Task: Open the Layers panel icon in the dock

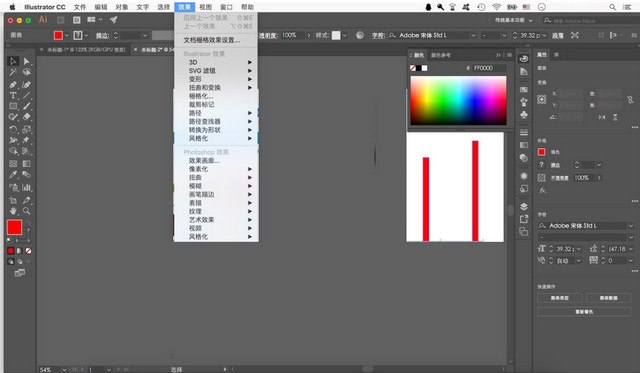Action: coord(524,206)
